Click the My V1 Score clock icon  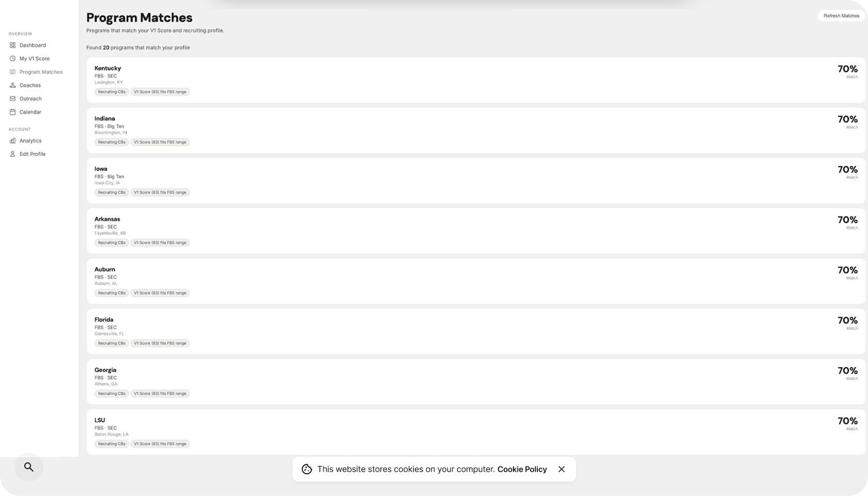point(12,59)
